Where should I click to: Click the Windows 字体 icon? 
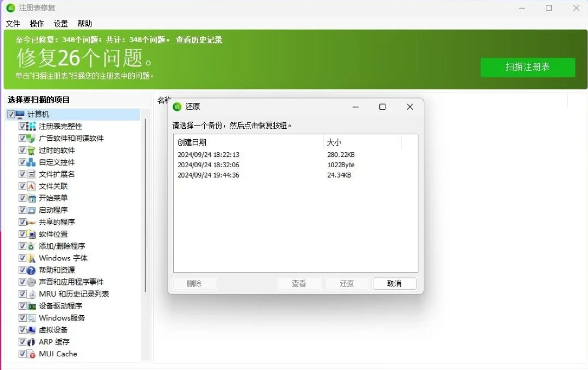(x=31, y=258)
